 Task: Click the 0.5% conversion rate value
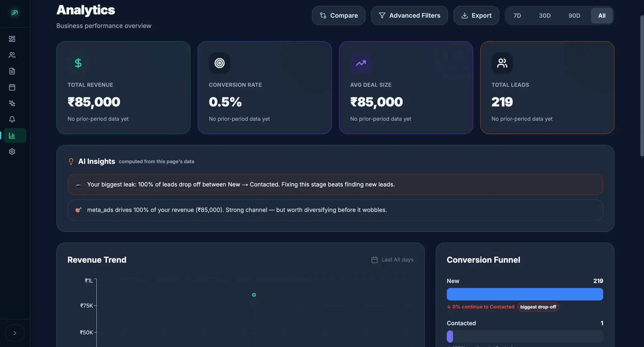[225, 102]
